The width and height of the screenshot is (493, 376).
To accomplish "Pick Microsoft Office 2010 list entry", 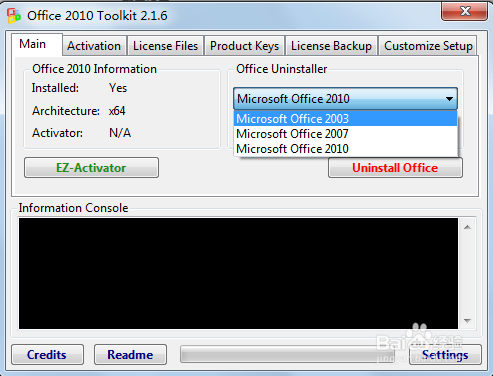I will point(345,149).
